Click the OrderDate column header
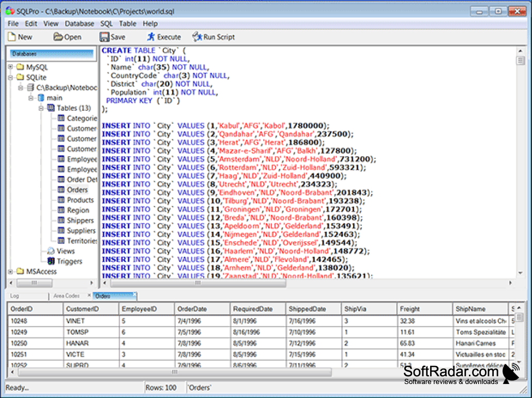The image size is (532, 398). pyautogui.click(x=202, y=309)
